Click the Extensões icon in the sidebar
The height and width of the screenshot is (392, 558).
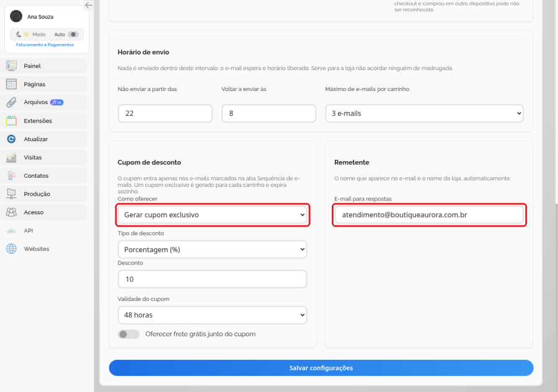(x=11, y=121)
